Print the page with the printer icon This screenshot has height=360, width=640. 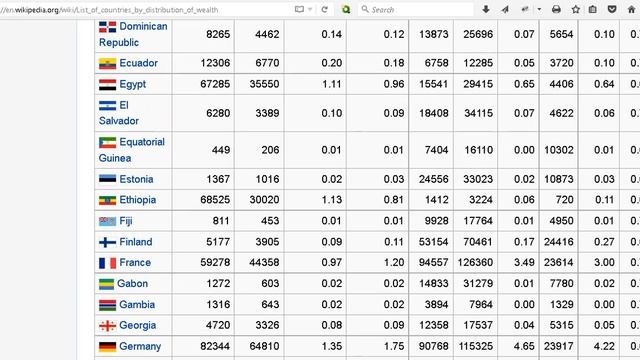(556, 9)
